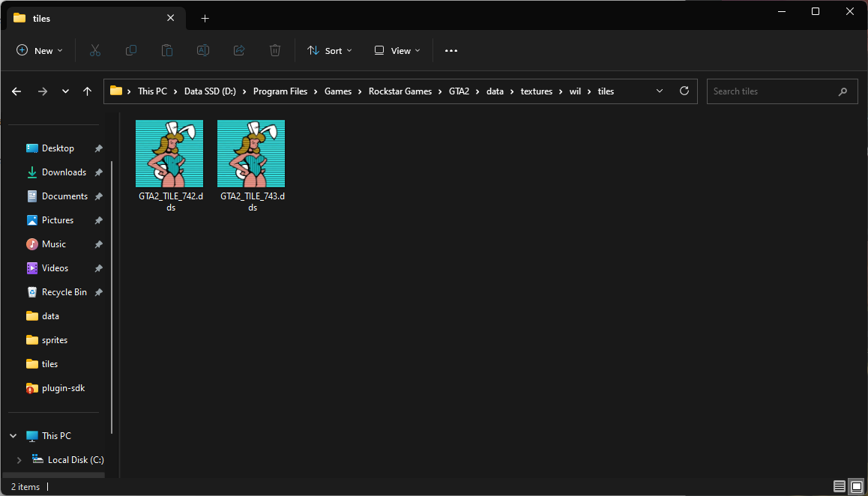This screenshot has width=868, height=496.
Task: Click the Delete toolbar icon
Action: coord(274,50)
